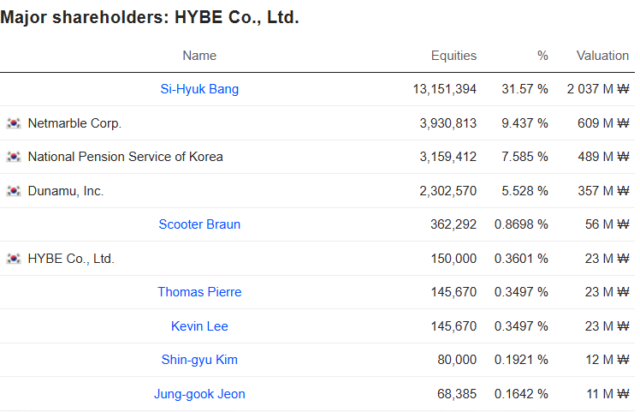Click the 5.528 % percentage cell
The image size is (640, 412).
coord(524,191)
